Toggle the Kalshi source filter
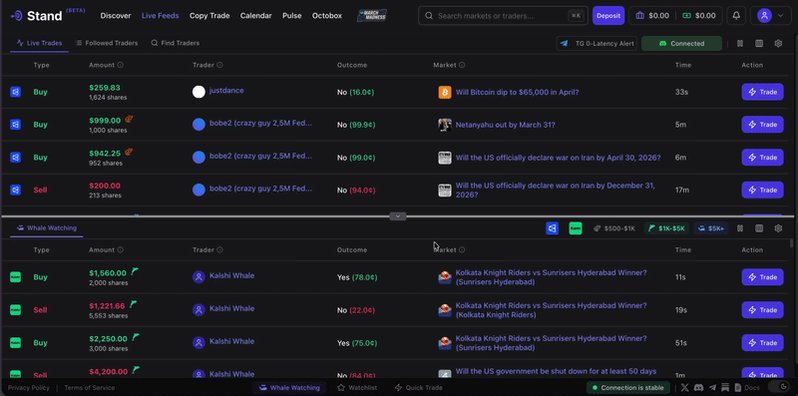The height and width of the screenshot is (396, 798). tap(575, 229)
